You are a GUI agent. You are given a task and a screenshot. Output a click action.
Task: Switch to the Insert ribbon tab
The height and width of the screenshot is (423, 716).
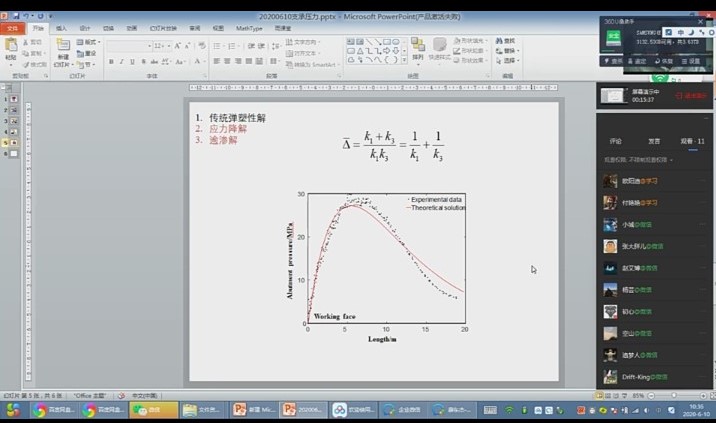coord(61,28)
